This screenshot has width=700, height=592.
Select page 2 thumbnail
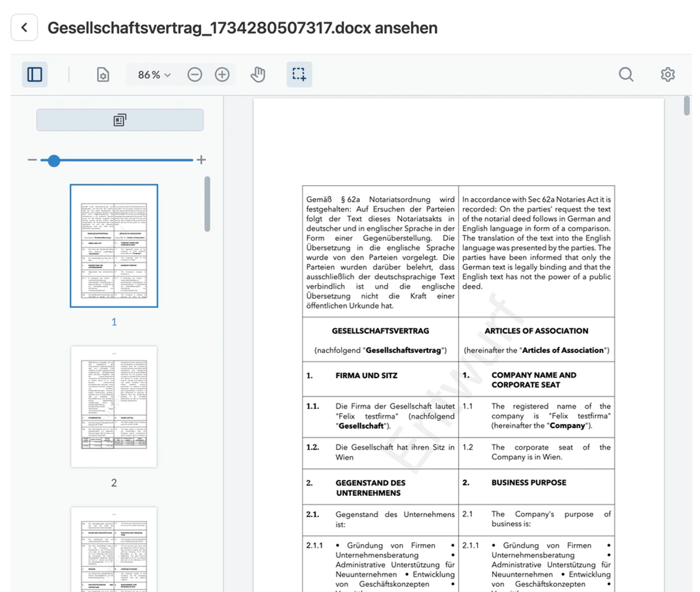pyautogui.click(x=114, y=406)
